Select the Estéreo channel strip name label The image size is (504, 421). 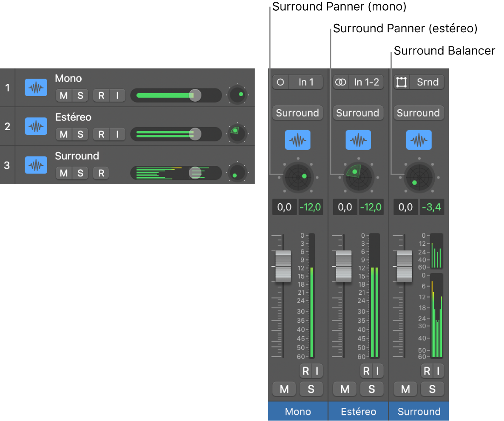coord(358,411)
